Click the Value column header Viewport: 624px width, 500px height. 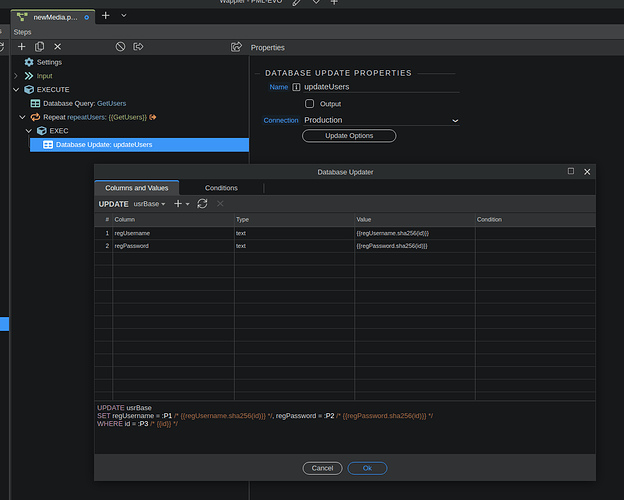coord(415,219)
